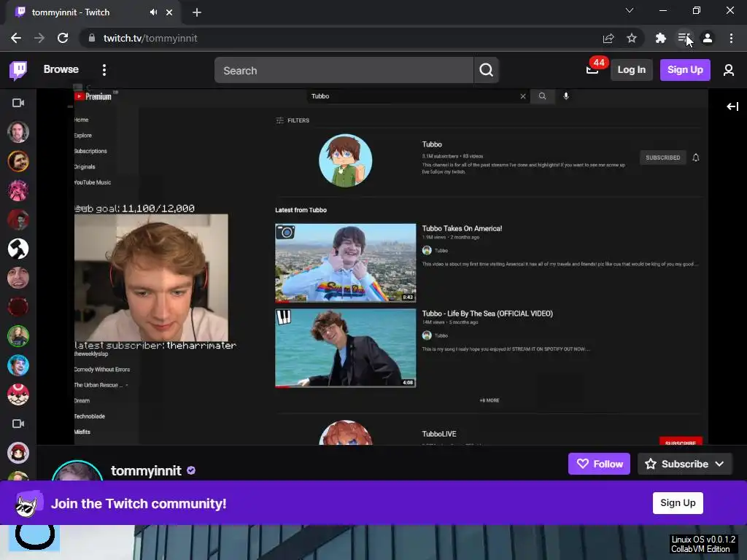Open the red and white mascot channel avatar

18,394
